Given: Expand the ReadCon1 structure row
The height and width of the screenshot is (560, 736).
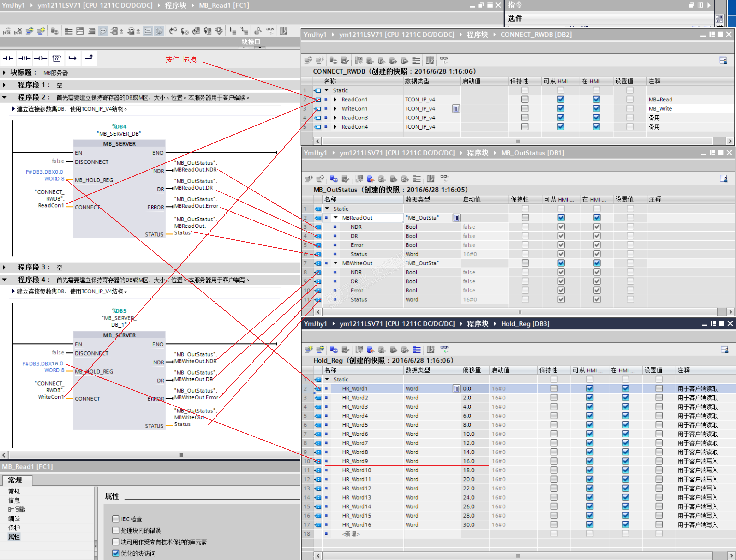Looking at the screenshot, I should (335, 99).
